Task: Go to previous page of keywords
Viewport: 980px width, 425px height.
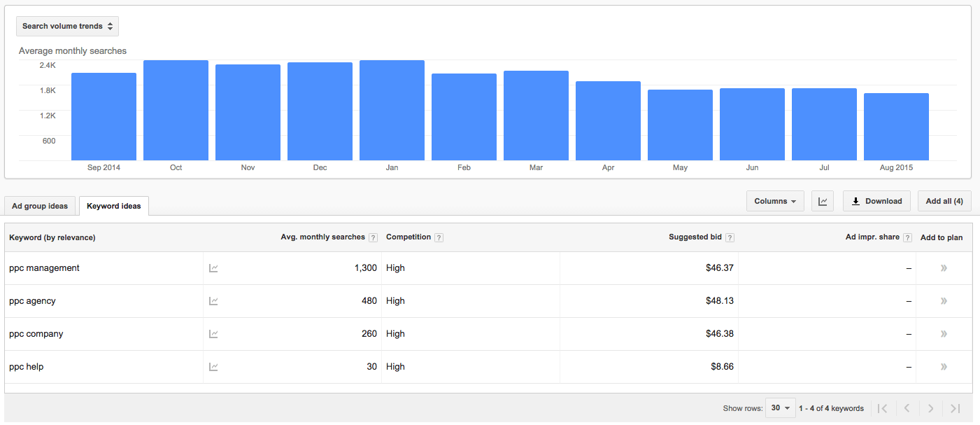Action: click(907, 408)
